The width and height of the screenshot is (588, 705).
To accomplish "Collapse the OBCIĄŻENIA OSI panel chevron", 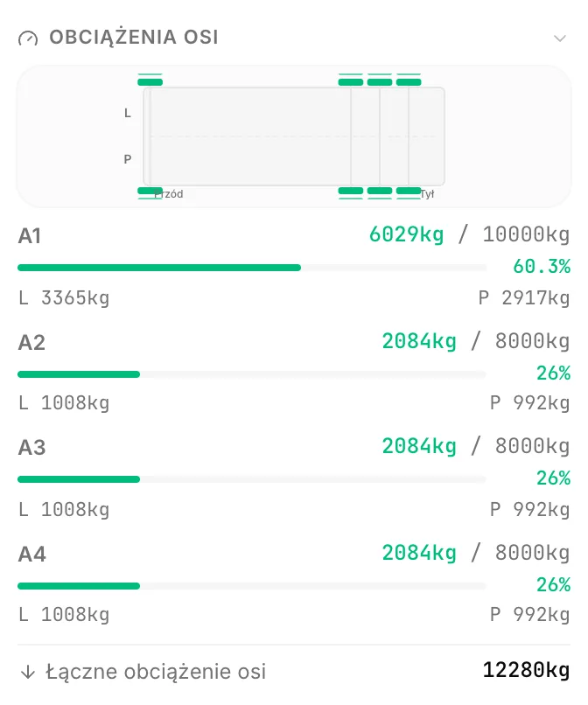I will [559, 38].
